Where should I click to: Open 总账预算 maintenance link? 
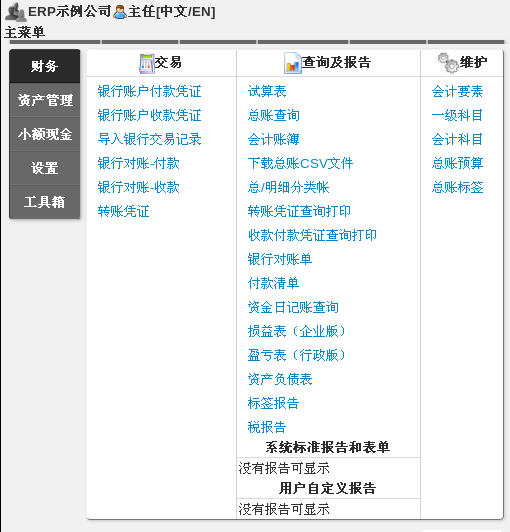point(457,163)
